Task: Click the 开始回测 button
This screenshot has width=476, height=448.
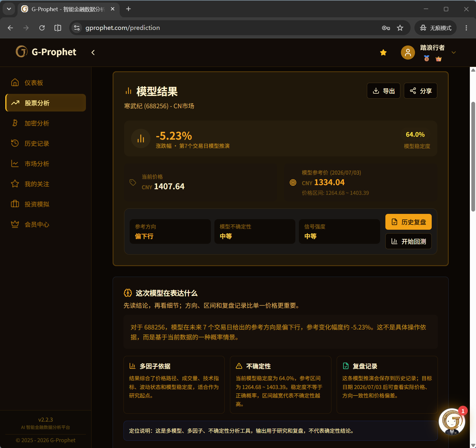Action: pyautogui.click(x=408, y=241)
